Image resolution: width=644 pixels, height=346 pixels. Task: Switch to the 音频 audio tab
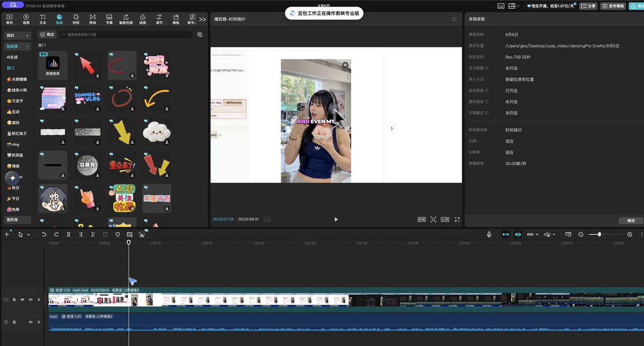click(x=26, y=19)
